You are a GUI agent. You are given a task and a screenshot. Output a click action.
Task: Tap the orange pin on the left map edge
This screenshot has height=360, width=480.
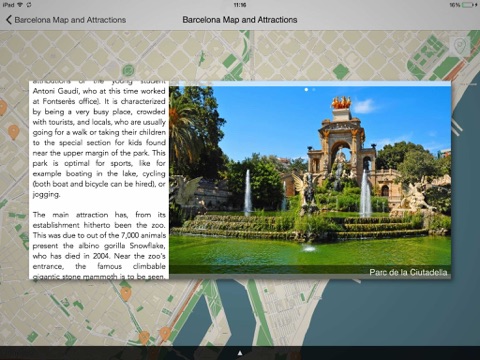tap(2, 108)
